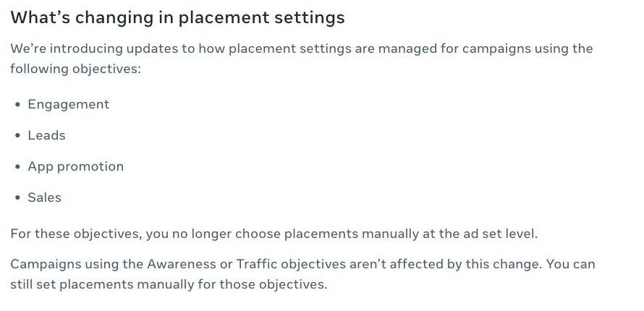Click the sentence starting "For these objectives"
The height and width of the screenshot is (311, 644).
pos(274,234)
